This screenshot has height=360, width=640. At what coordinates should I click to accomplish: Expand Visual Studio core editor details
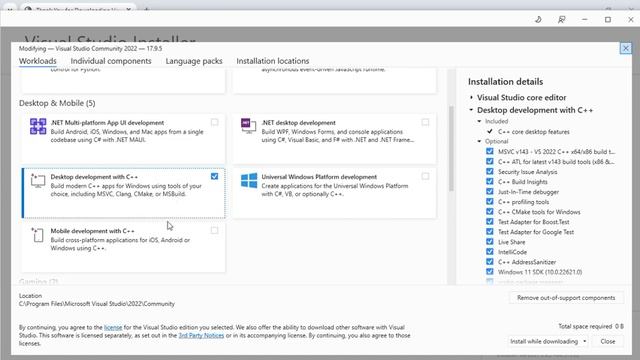(471, 98)
